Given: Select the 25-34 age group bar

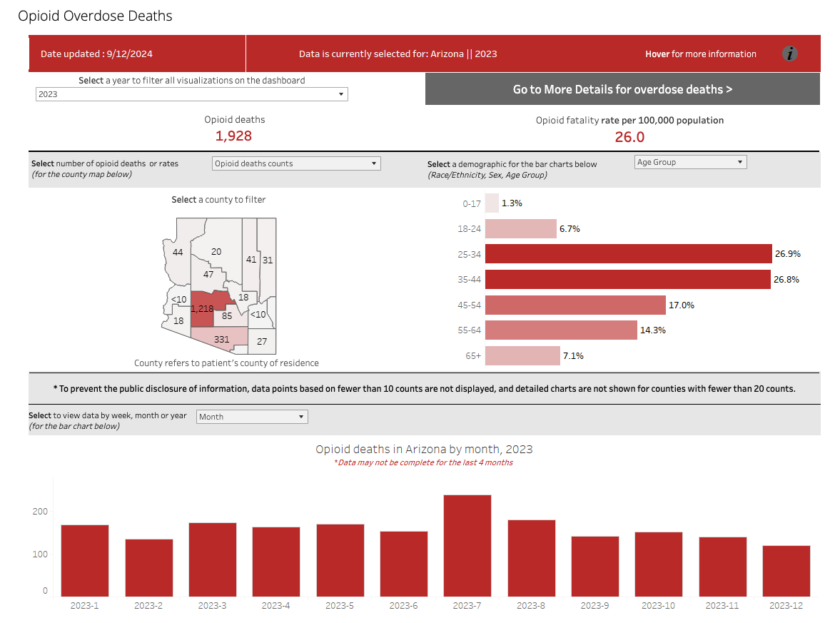Looking at the screenshot, I should click(x=628, y=254).
